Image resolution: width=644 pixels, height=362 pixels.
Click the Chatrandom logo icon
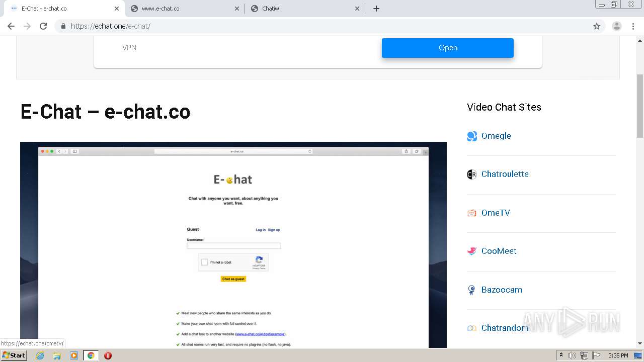pos(472,328)
